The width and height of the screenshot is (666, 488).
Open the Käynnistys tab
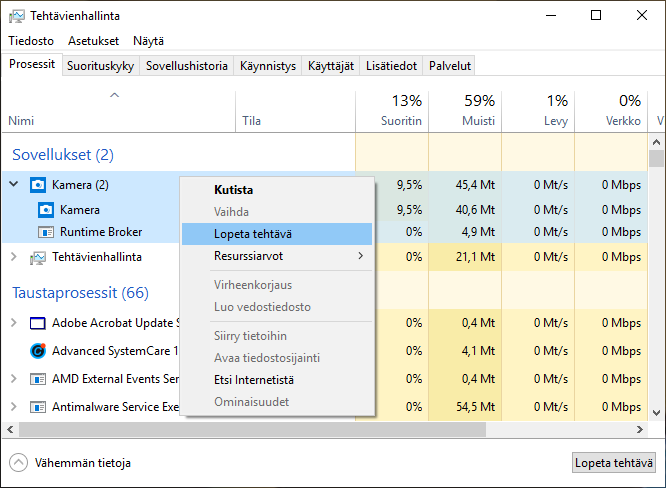coord(267,66)
